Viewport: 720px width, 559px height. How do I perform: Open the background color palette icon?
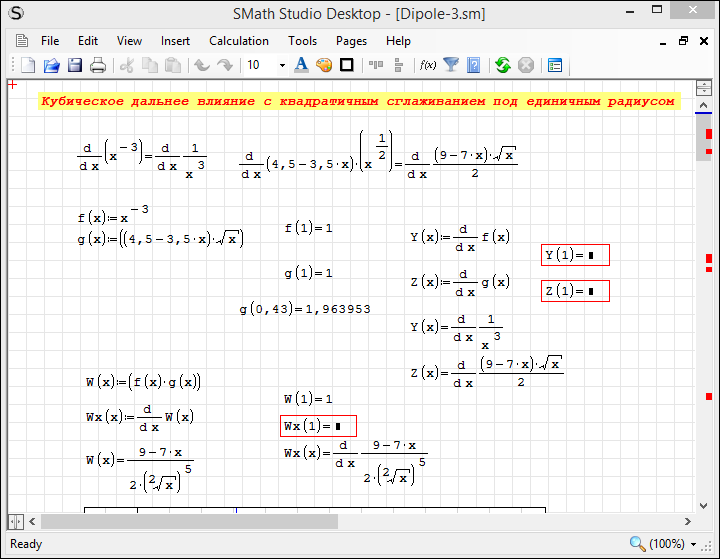(324, 66)
